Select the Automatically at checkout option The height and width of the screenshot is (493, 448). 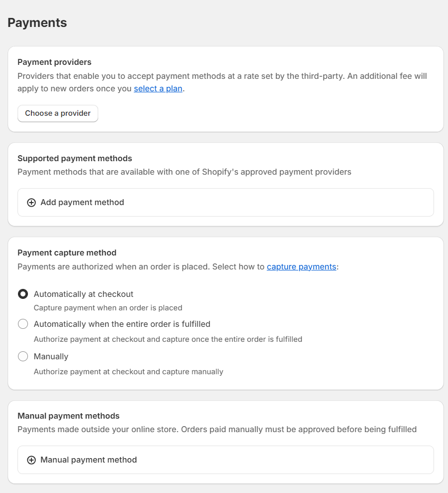(22, 294)
